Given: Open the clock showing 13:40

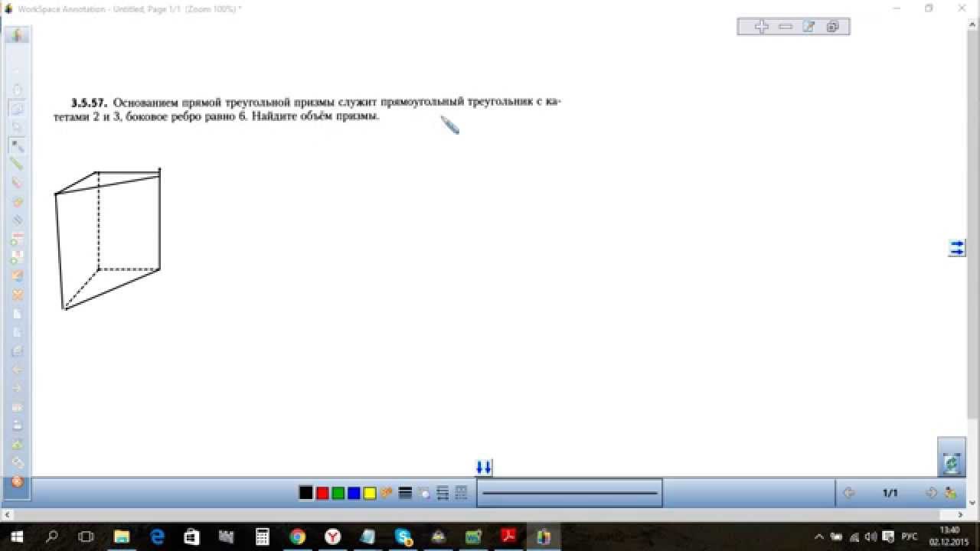Looking at the screenshot, I should (949, 536).
